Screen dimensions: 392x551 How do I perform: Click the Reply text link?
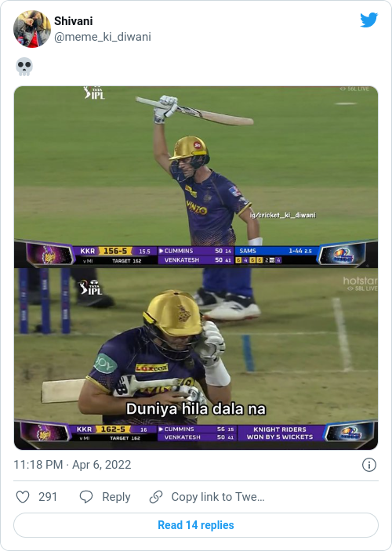[x=116, y=497]
